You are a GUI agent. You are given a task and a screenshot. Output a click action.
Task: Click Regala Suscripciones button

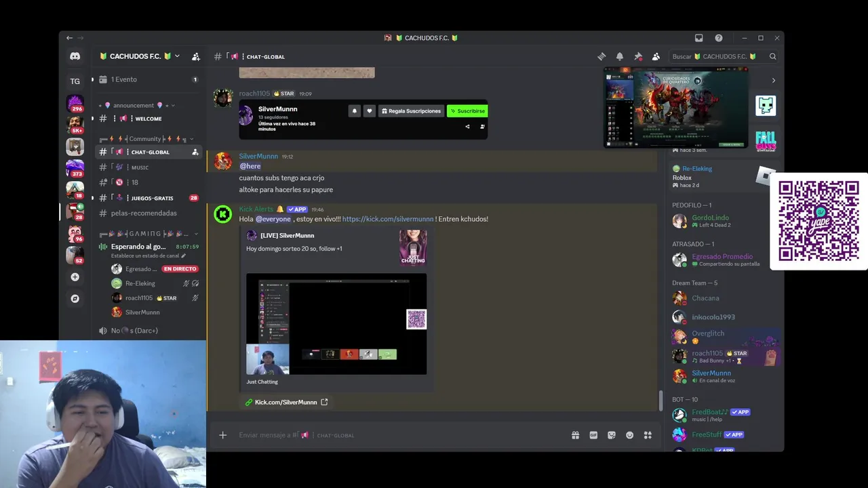(410, 110)
